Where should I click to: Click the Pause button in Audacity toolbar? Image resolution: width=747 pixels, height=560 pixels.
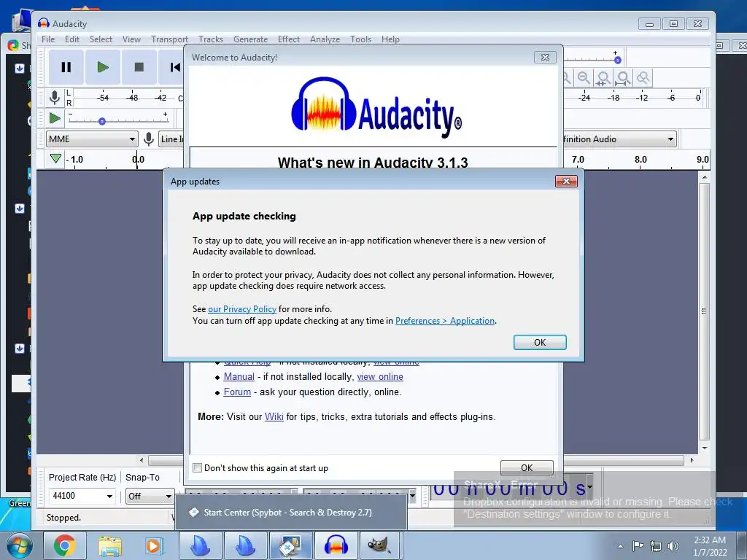click(x=66, y=67)
